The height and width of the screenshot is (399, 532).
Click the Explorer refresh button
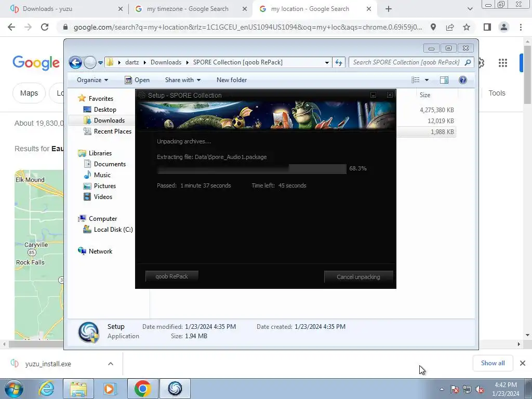pyautogui.click(x=339, y=62)
